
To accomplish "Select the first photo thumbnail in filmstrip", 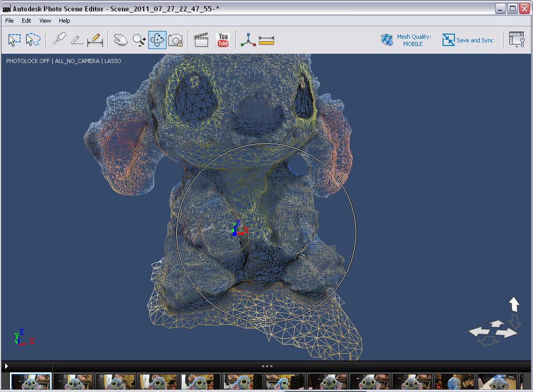I will (x=31, y=382).
